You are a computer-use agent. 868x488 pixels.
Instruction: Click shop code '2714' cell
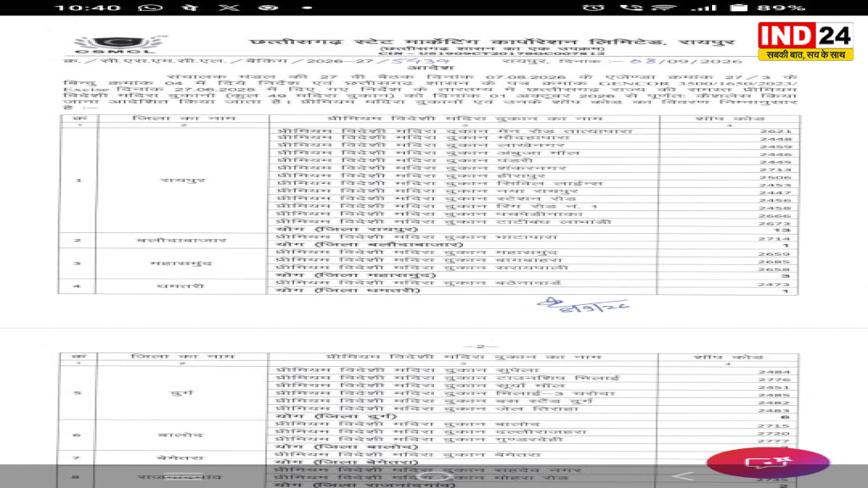[x=775, y=238]
